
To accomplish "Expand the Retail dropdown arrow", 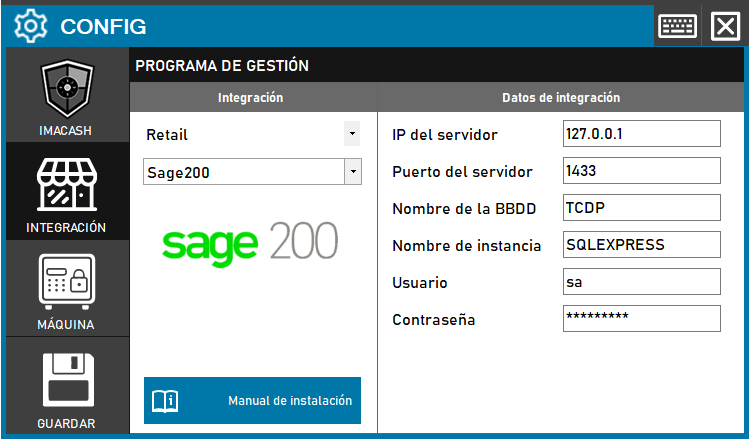I will click(351, 133).
